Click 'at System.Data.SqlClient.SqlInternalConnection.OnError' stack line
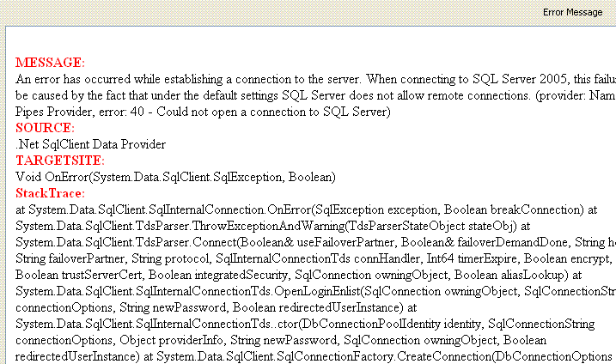This screenshot has height=364, width=616. [307, 209]
